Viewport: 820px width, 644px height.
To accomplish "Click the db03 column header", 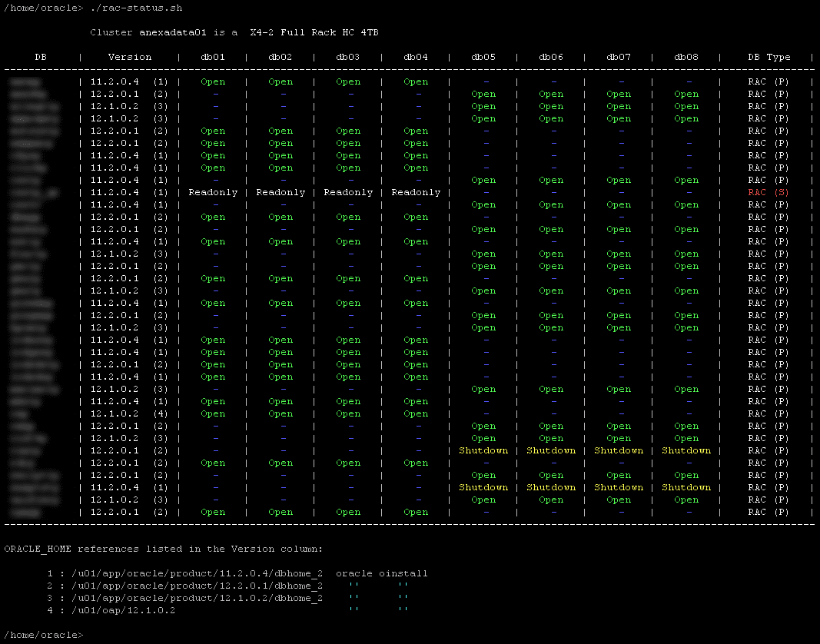I will pos(348,57).
